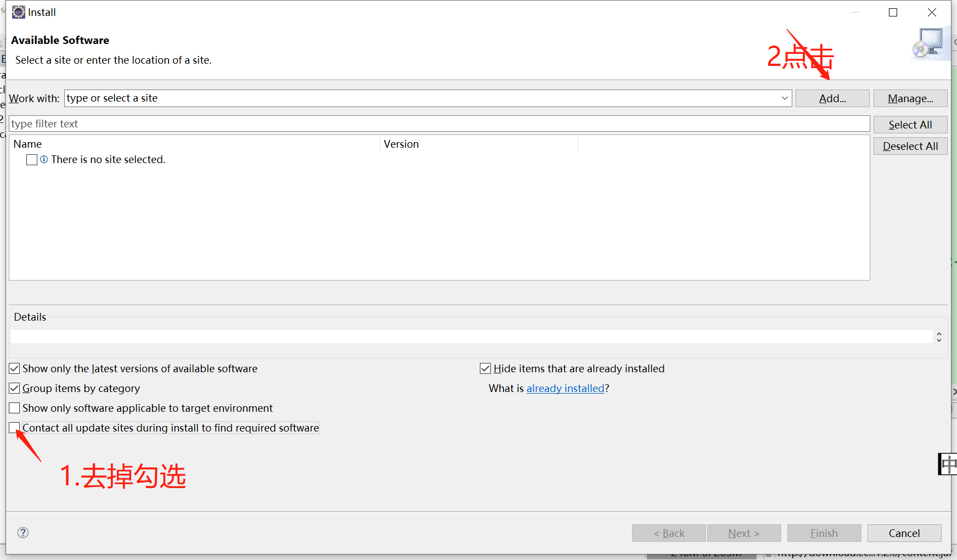The height and width of the screenshot is (560, 957).
Task: Toggle Show only the latest versions checkbox
Action: point(14,368)
